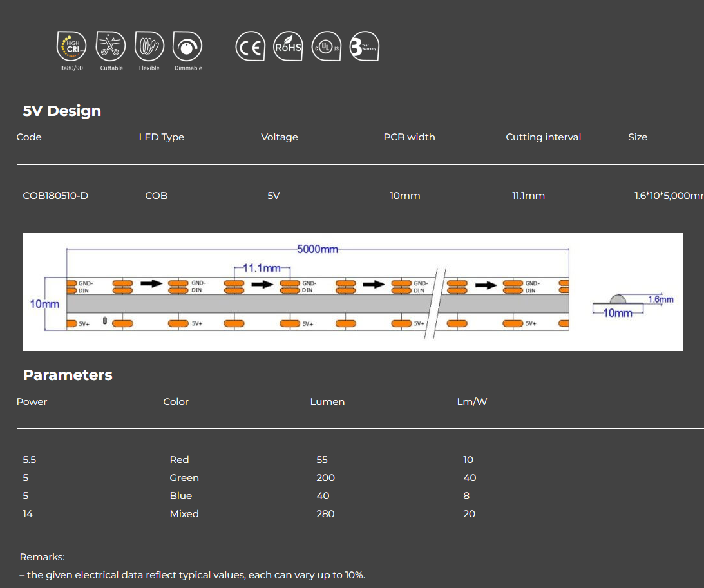Viewport: 704px width, 588px height.
Task: Click the cULus listed mark
Action: point(326,46)
